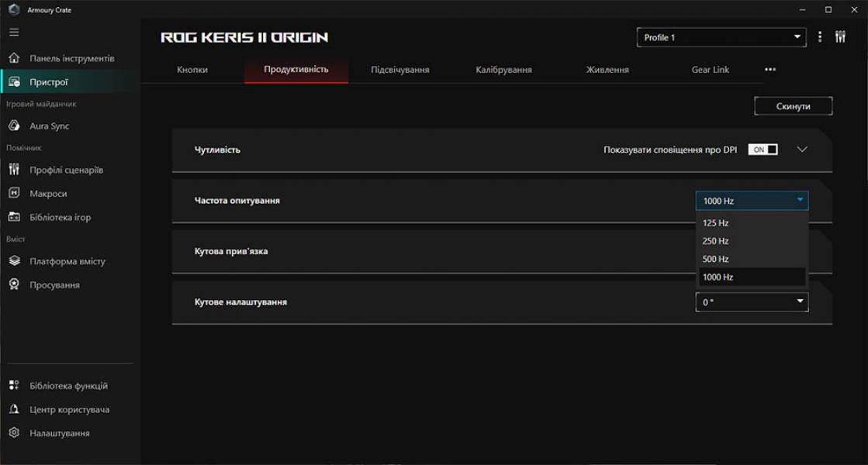Expand the Чутливість section chevron

tap(802, 148)
